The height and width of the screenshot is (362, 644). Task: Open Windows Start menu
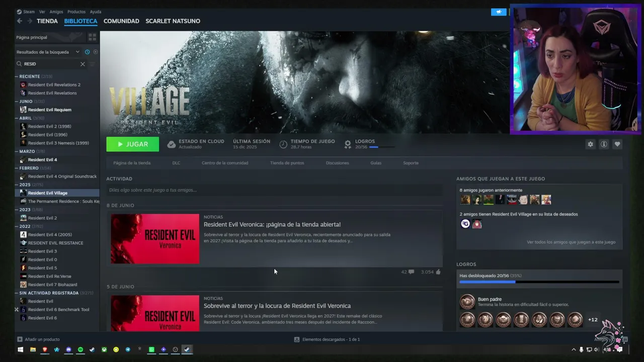tap(21, 349)
